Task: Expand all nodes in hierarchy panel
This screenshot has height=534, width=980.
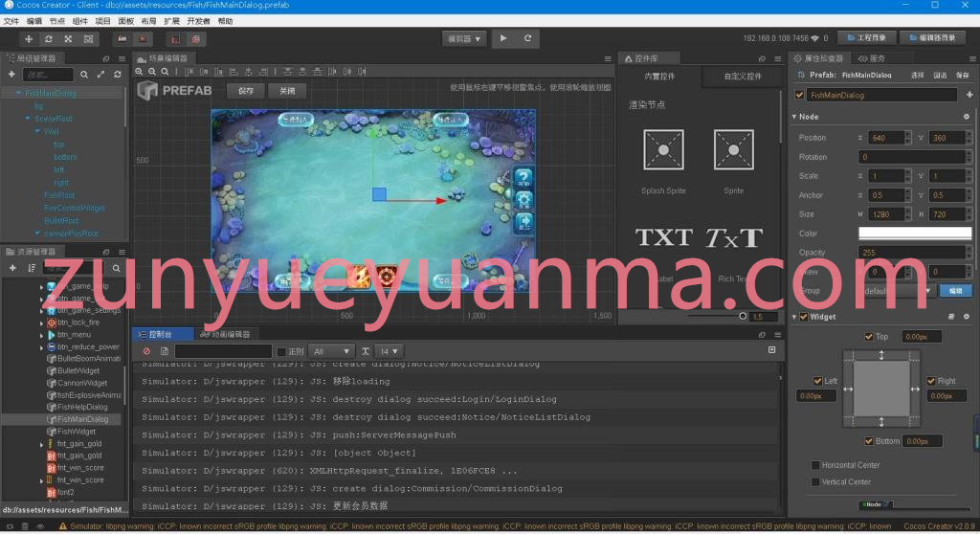Action: tap(100, 75)
